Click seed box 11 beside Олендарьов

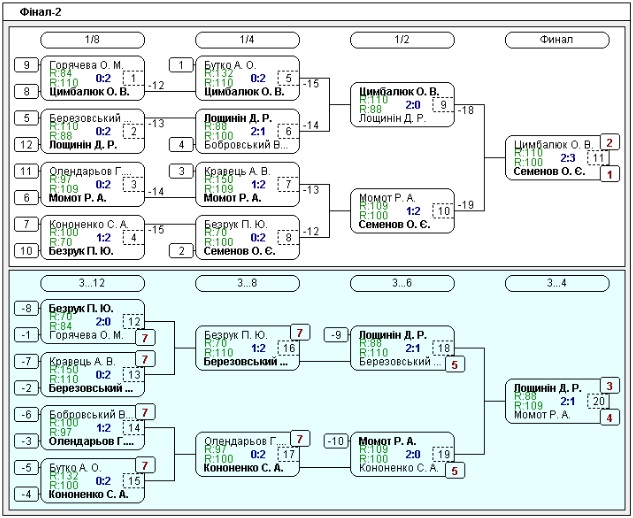(26, 171)
